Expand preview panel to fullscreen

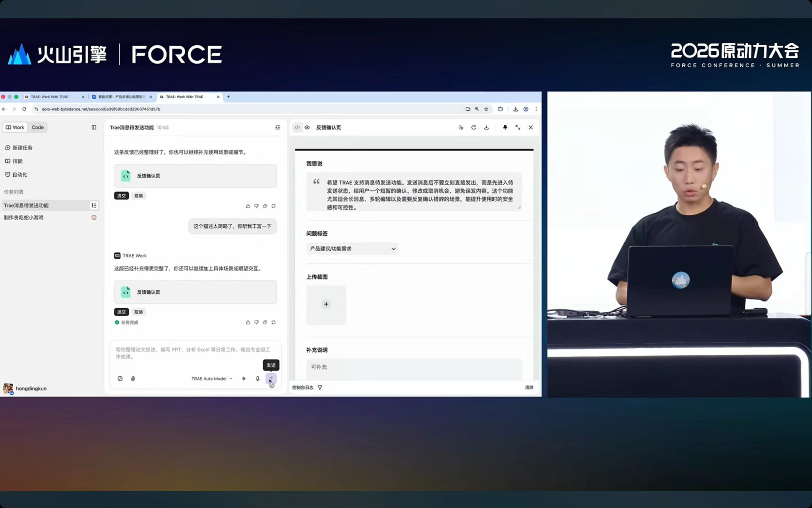(518, 127)
